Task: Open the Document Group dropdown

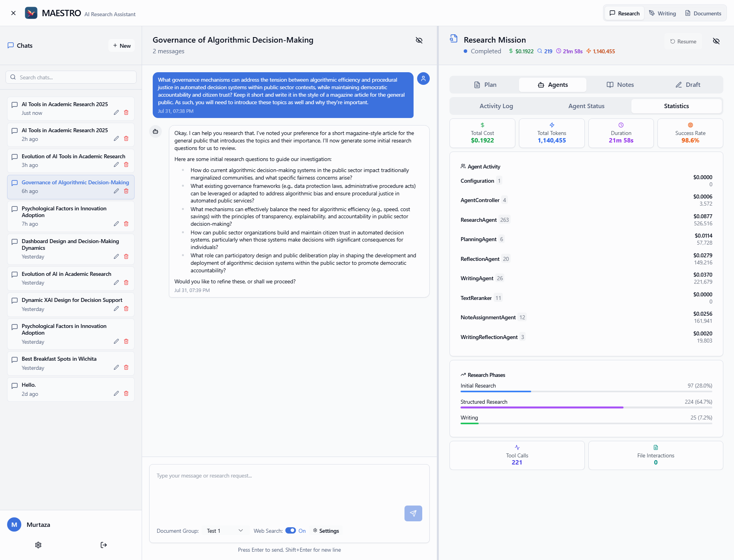Action: (x=224, y=531)
